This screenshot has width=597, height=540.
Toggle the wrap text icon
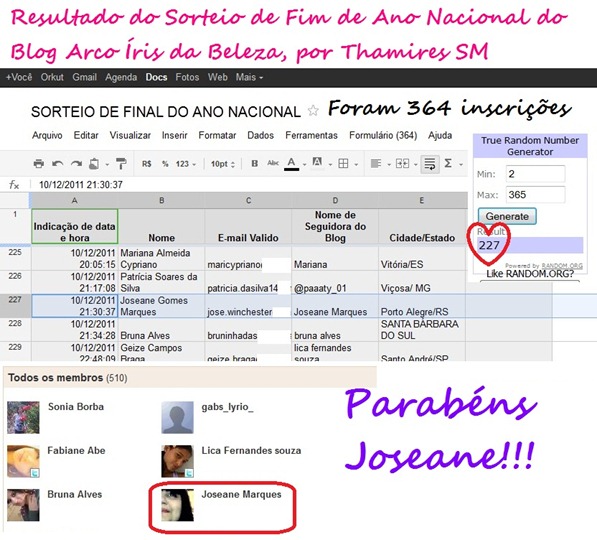point(430,164)
